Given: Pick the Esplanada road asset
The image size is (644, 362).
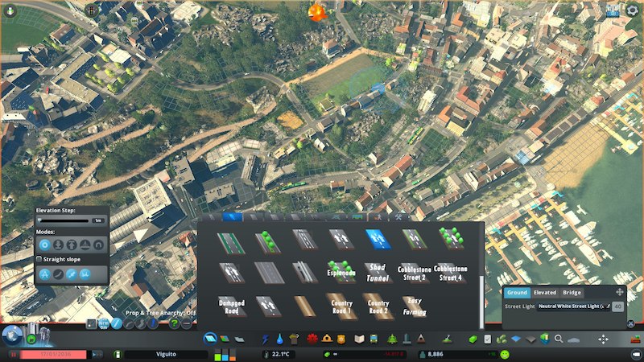Looking at the screenshot, I should [x=341, y=272].
